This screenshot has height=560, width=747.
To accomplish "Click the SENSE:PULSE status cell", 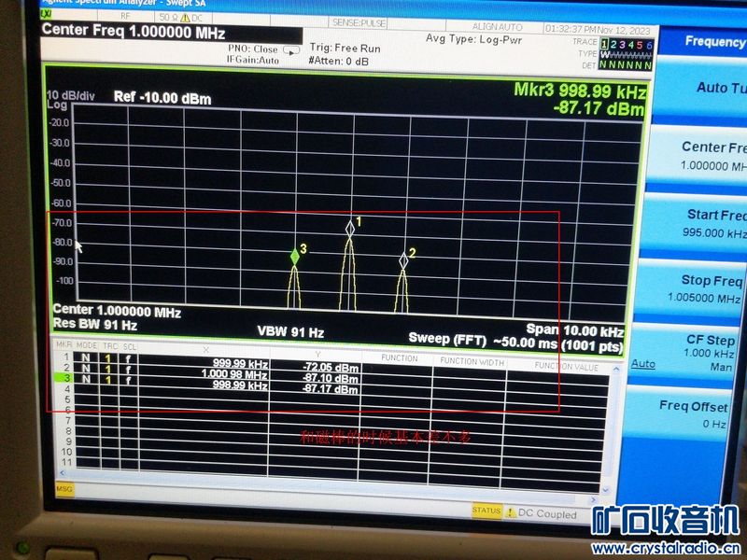I will (x=359, y=21).
